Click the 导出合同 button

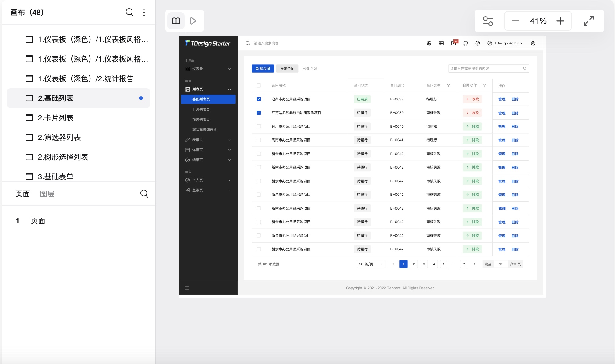coord(287,69)
